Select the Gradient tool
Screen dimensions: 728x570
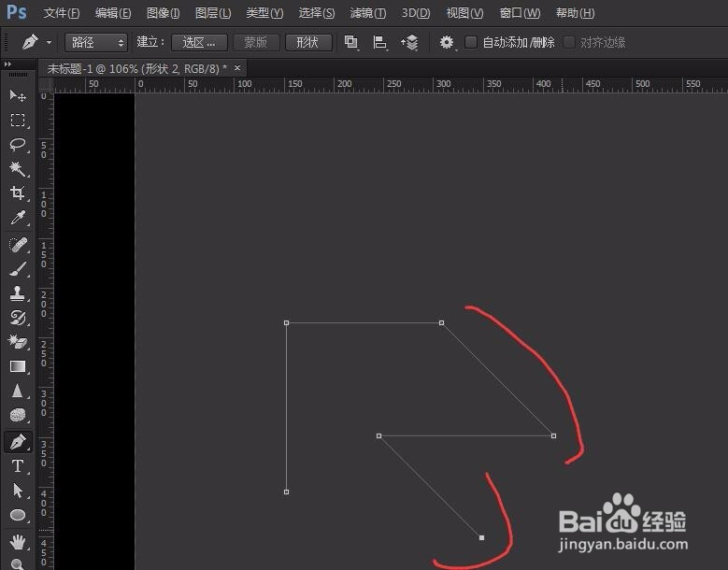[18, 366]
